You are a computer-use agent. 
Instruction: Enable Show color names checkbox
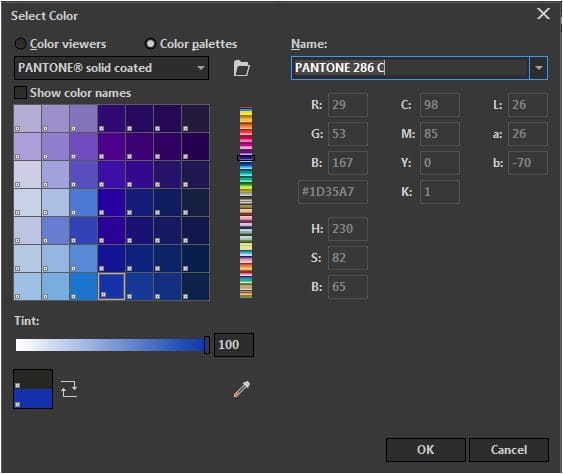click(x=20, y=93)
